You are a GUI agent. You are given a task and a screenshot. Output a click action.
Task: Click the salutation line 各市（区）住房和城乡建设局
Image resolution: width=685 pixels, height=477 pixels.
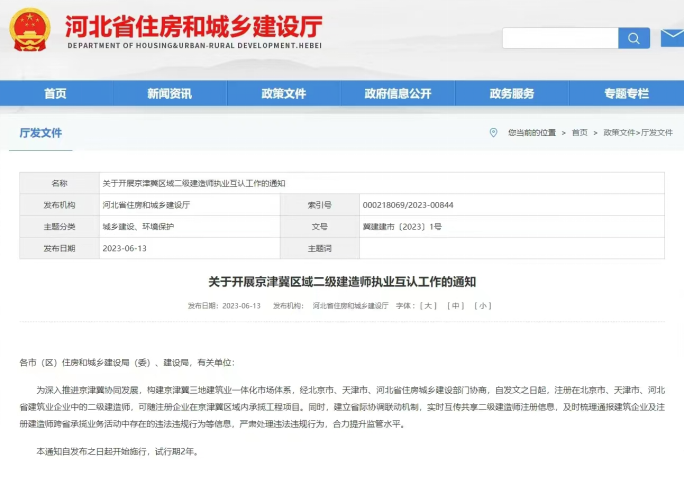(127, 363)
